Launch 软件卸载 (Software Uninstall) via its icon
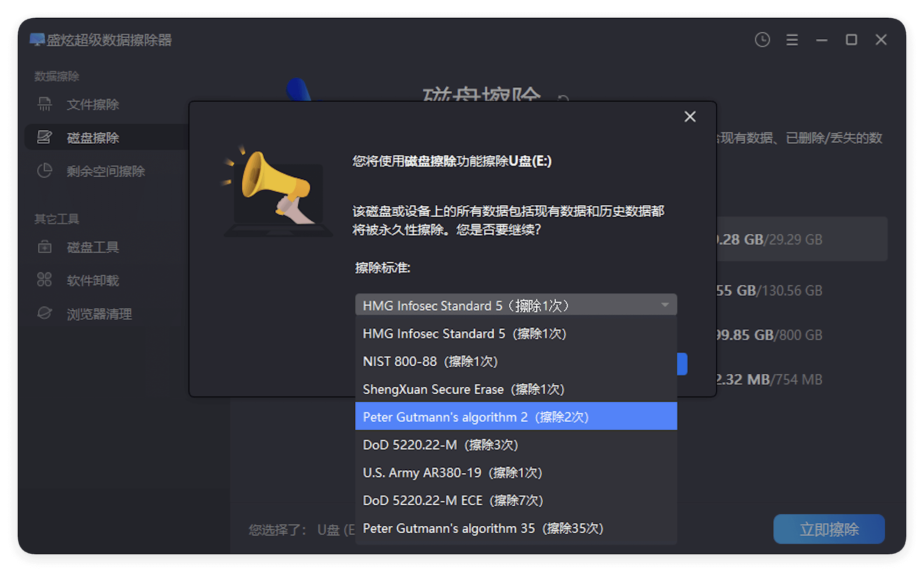The height and width of the screenshot is (572, 924). [44, 280]
